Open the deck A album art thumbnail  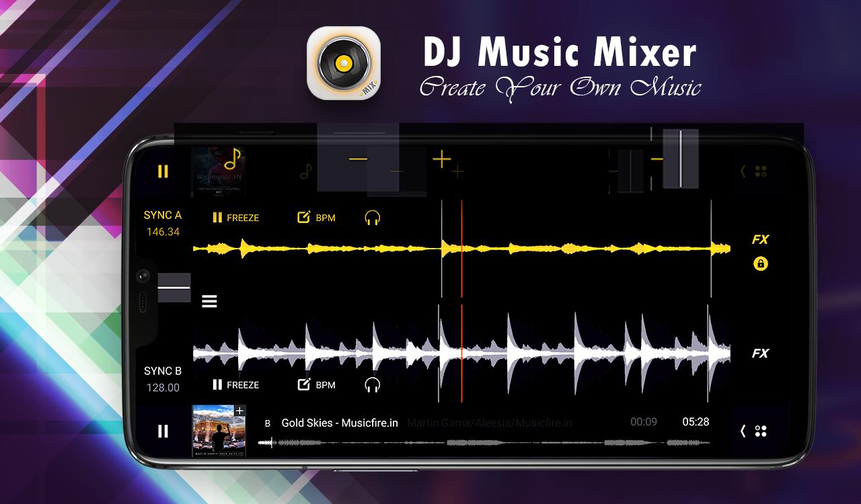219,171
